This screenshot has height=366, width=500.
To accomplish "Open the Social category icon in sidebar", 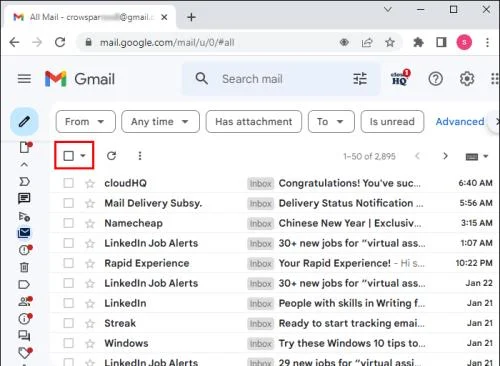I will 25,301.
